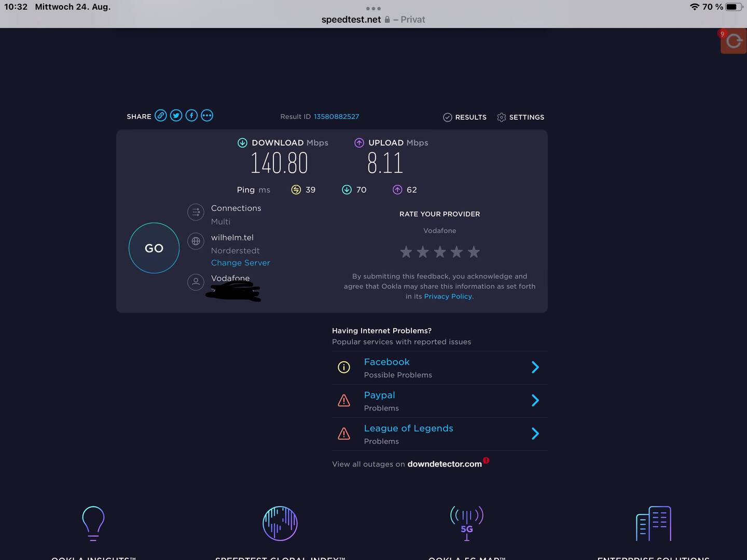Click the upload arrow icon beside UPLOAD
The width and height of the screenshot is (747, 560).
point(359,143)
